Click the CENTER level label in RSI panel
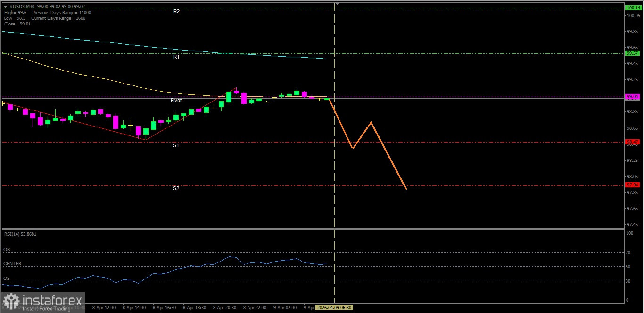644x313 pixels. [12, 264]
